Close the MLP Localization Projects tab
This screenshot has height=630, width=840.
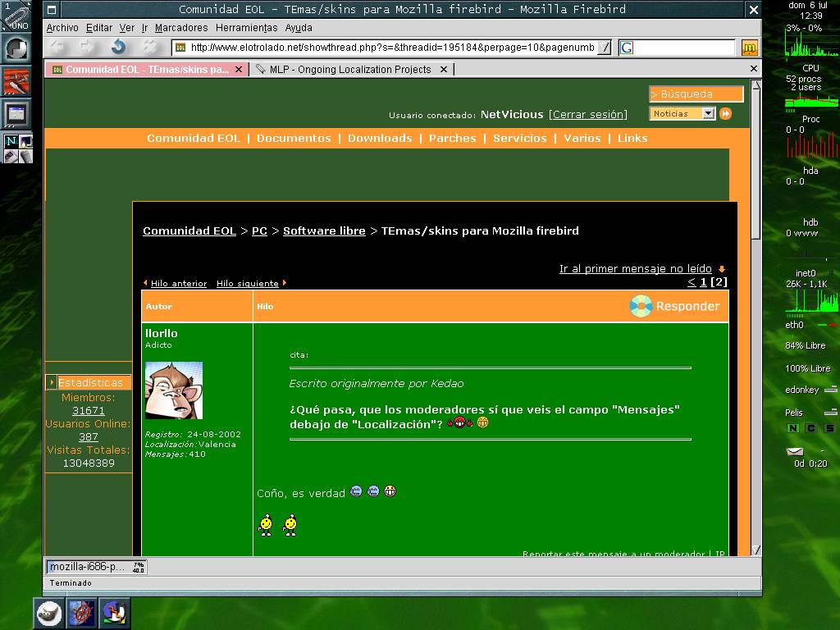pos(444,69)
